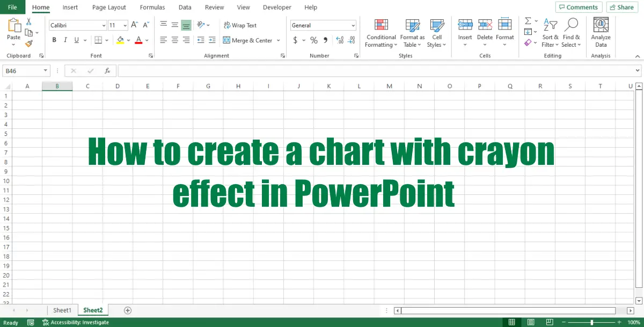Click Insert Function fx icon
The height and width of the screenshot is (327, 644).
[107, 70]
